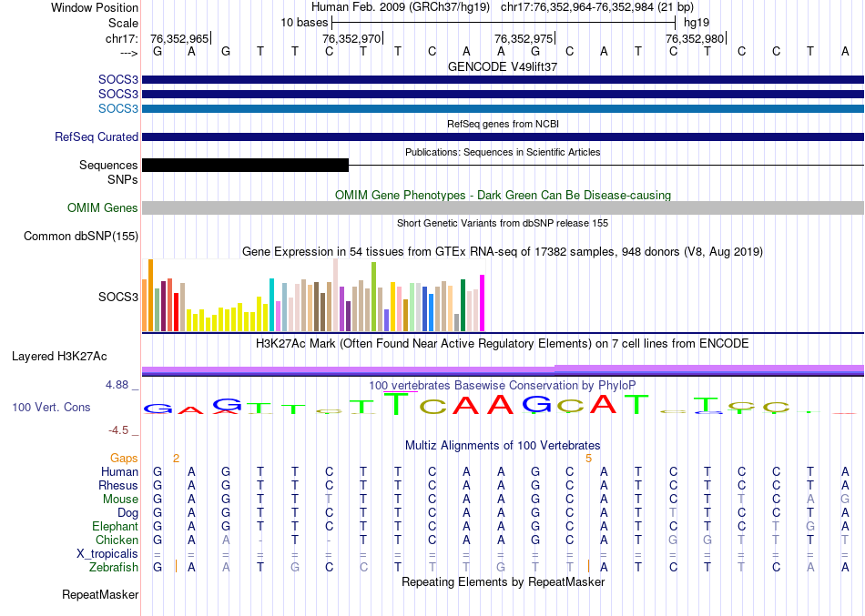
Task: Click Publications: Sequences in Scientific Articles title
Action: pyautogui.click(x=503, y=152)
